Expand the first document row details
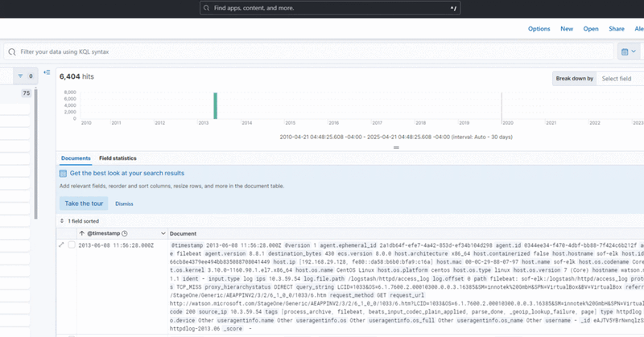Viewport: 644px width, 337px height. (61, 245)
